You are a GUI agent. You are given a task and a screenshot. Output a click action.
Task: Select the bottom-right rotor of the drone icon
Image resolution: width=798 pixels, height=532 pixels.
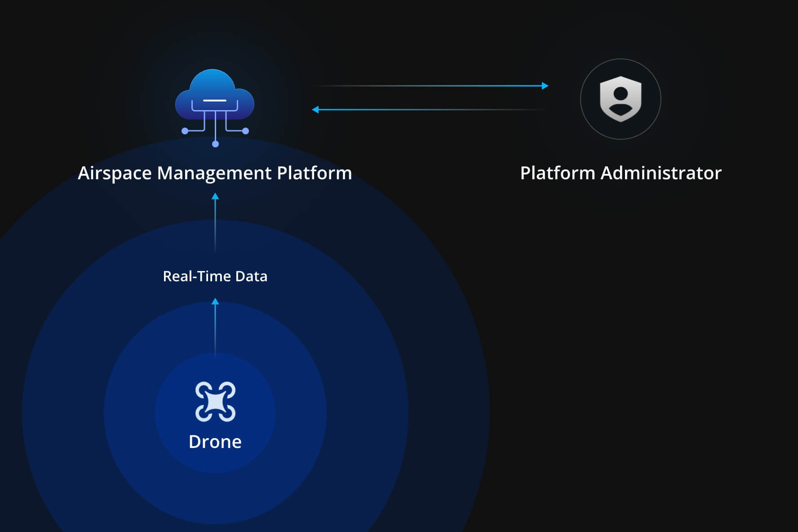[x=227, y=414]
